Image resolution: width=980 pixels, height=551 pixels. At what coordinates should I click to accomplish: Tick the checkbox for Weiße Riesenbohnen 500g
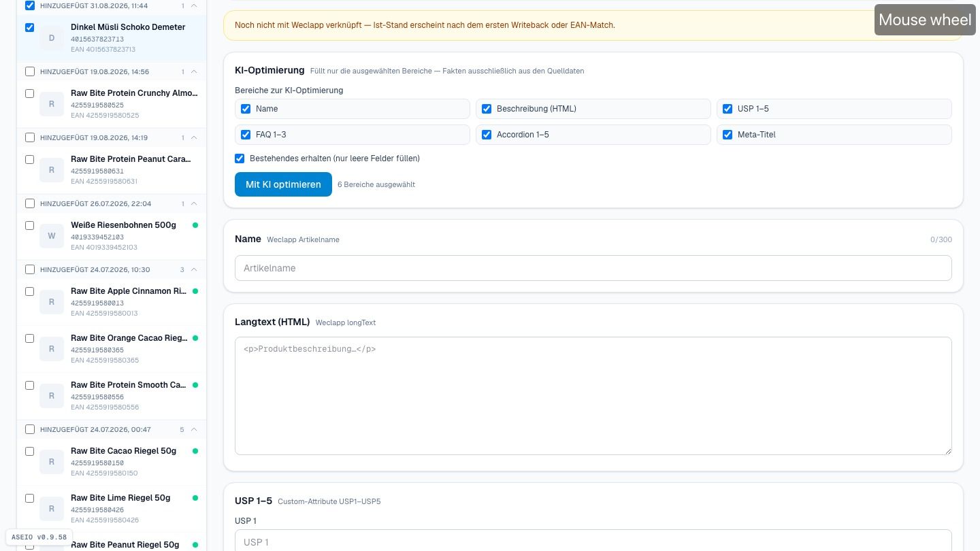(29, 225)
